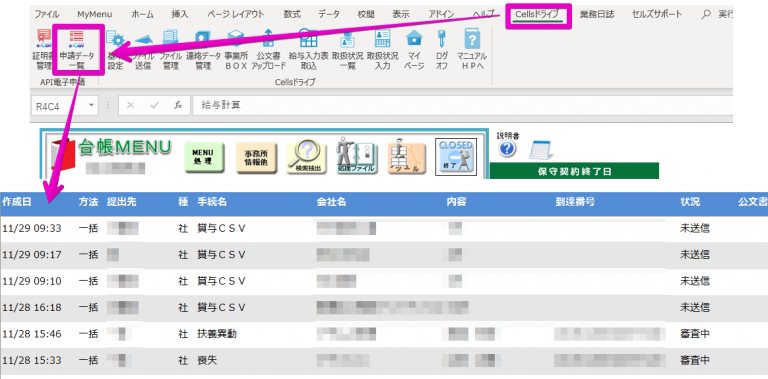768x379 pixels.
Task: Click the 公文書アップロード icon
Action: 268,49
